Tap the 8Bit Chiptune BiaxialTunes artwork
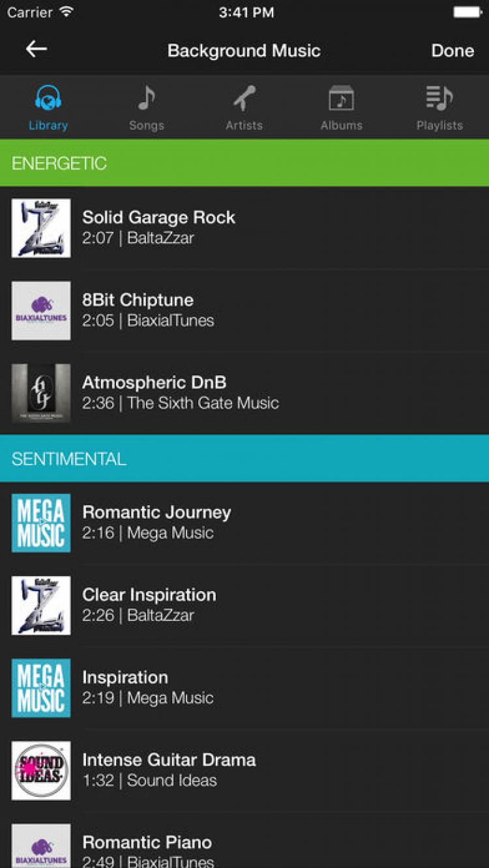This screenshot has height=868, width=489. 41,310
